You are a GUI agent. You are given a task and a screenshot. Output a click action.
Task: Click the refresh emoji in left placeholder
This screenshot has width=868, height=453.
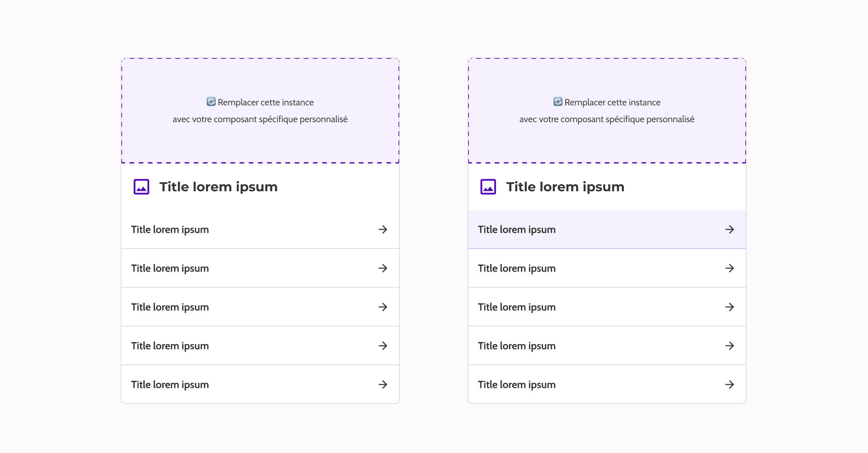pyautogui.click(x=211, y=101)
